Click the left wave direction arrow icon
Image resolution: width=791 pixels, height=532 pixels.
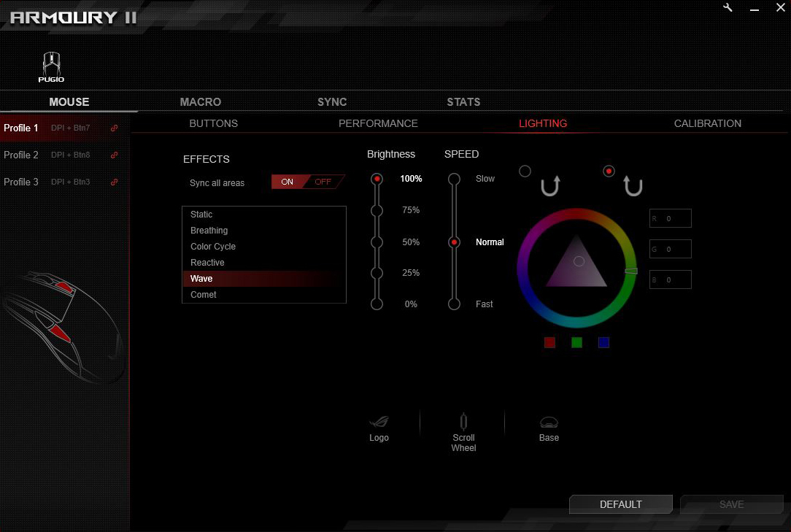(550, 186)
